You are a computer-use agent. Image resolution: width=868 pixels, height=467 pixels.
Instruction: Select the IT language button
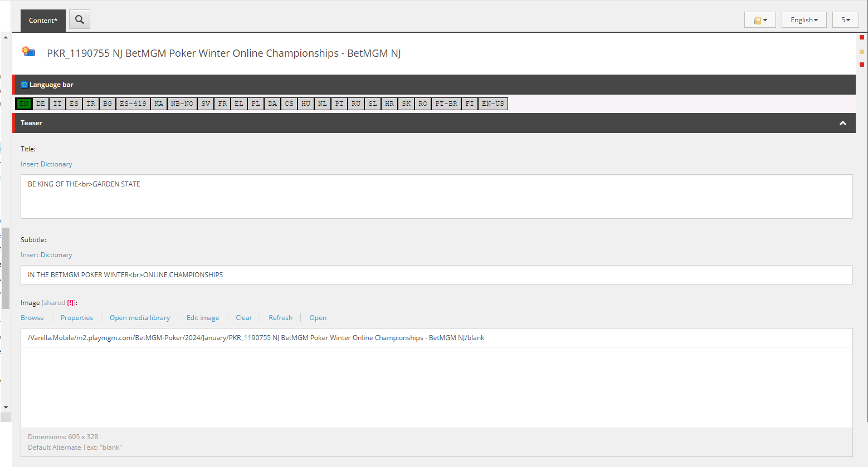point(57,104)
